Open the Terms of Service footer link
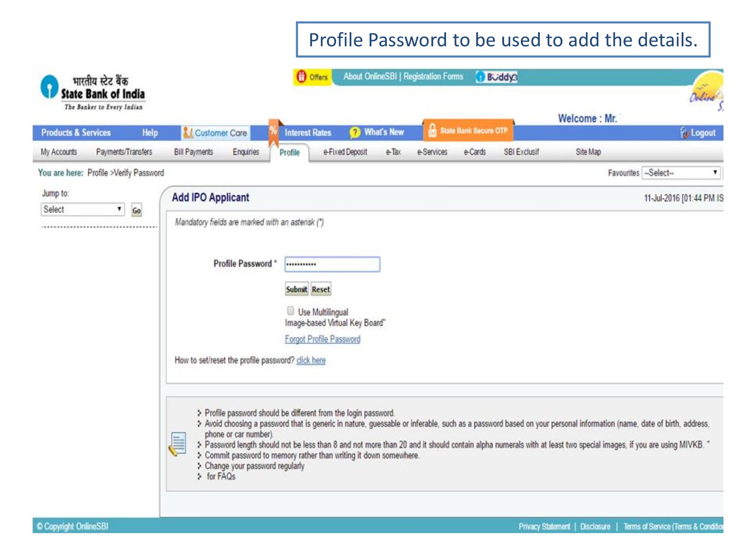747x560 pixels. click(673, 526)
